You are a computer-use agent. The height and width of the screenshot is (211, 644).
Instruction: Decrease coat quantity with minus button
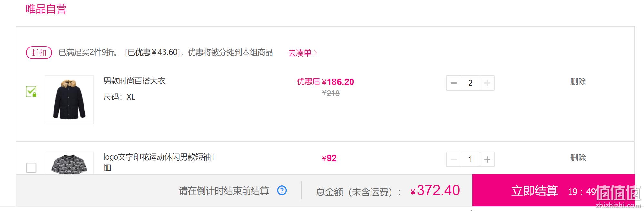(454, 83)
